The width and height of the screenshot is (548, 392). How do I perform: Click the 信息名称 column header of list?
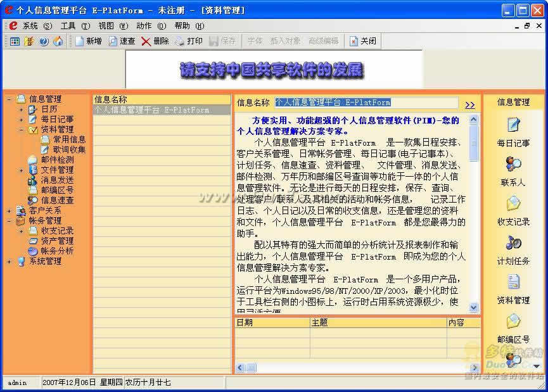point(162,99)
